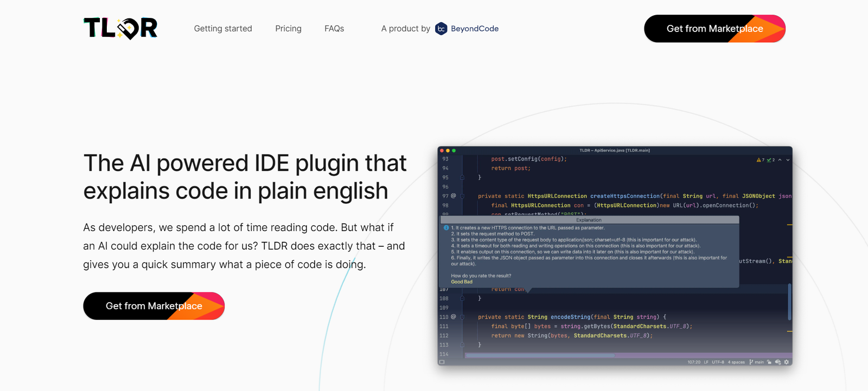Rate the explanation as Good

click(456, 282)
